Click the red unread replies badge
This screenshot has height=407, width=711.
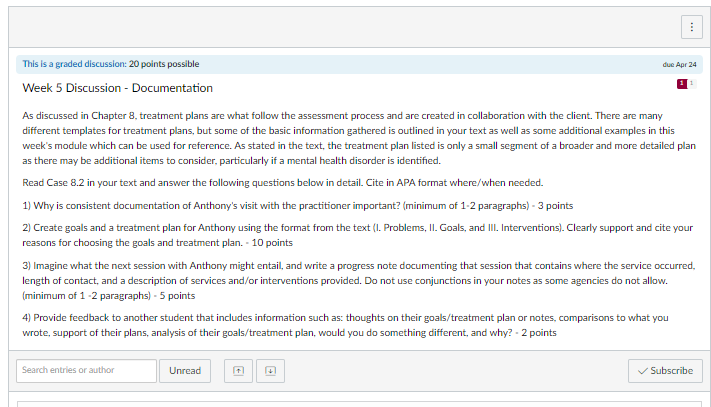[x=682, y=83]
